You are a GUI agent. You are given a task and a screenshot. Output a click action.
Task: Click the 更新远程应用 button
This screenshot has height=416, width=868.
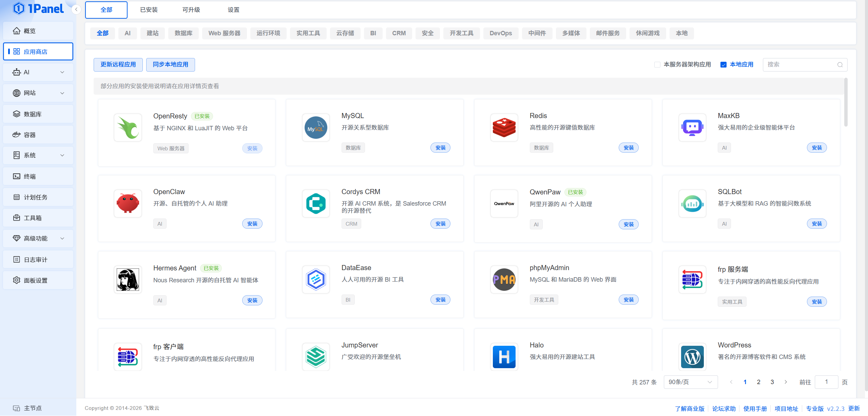[x=118, y=64]
